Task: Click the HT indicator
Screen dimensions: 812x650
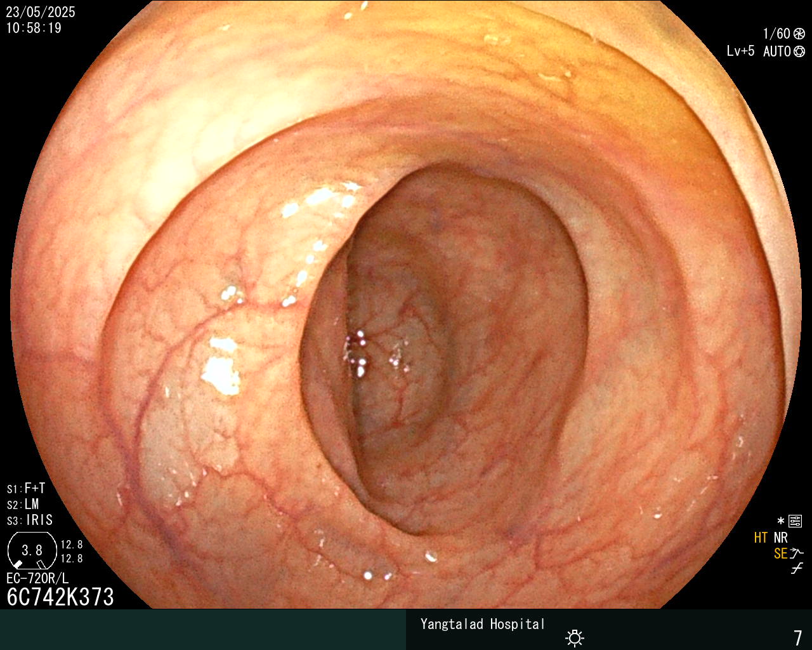Action: tap(761, 538)
